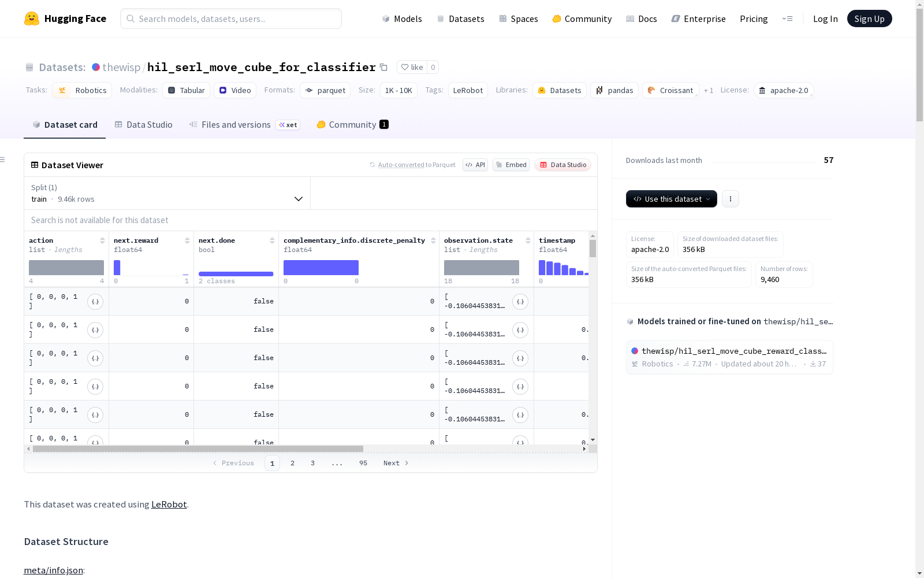
Task: Click the parquet format tag
Action: pyautogui.click(x=325, y=90)
